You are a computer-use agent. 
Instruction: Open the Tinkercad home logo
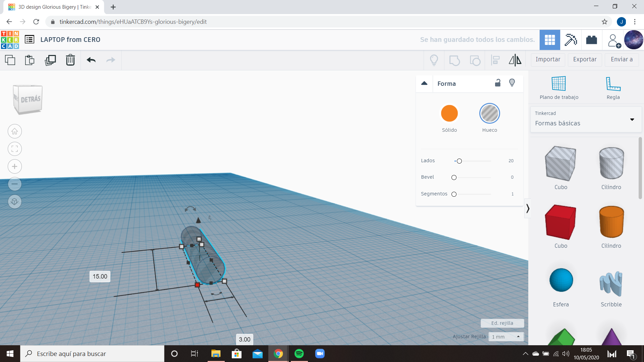[10, 40]
